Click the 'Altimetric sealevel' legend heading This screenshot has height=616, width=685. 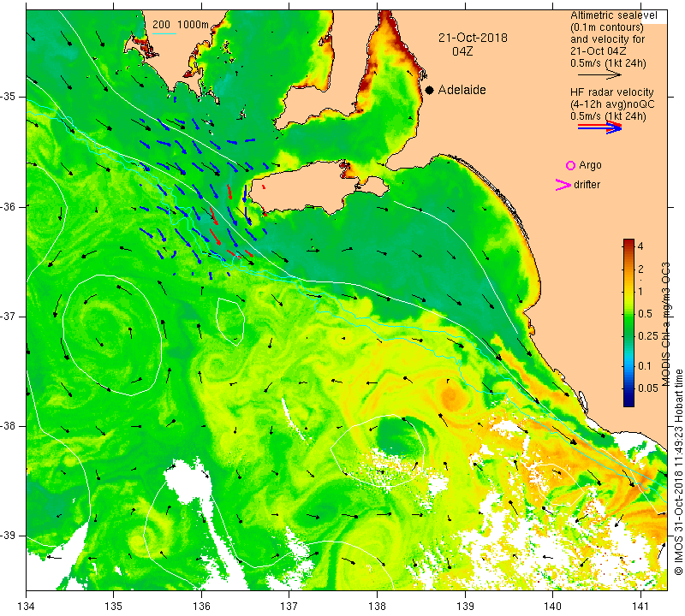point(613,15)
